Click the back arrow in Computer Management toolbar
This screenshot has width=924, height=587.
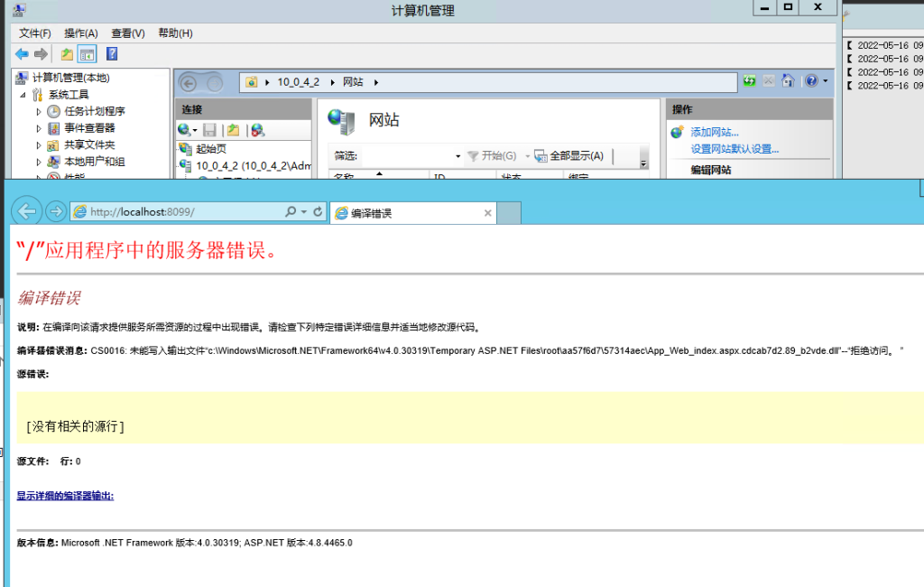22,52
